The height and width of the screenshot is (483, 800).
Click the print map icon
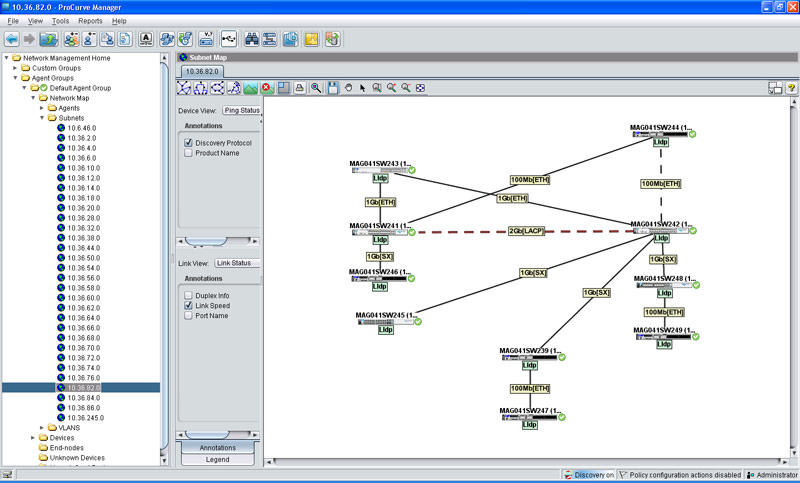[299, 88]
